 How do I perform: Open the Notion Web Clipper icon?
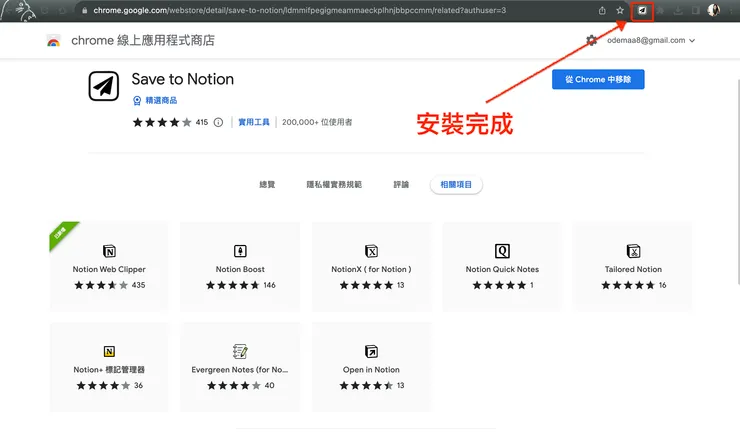pyautogui.click(x=109, y=251)
